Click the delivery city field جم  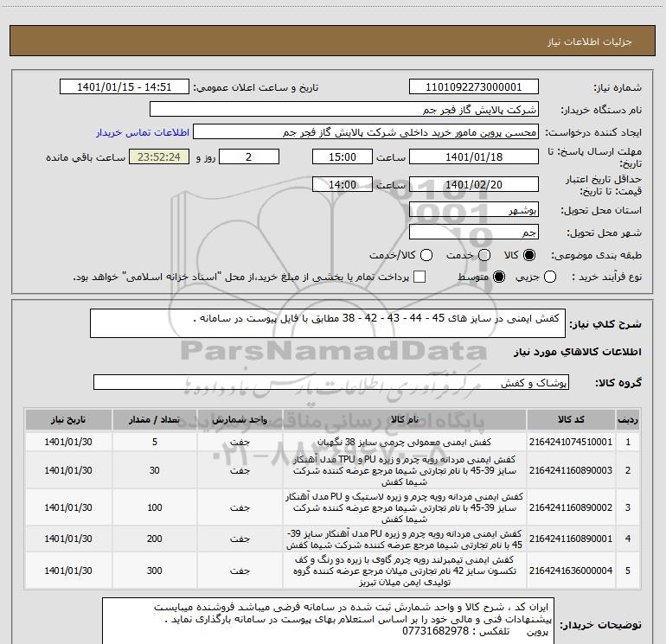[474, 232]
